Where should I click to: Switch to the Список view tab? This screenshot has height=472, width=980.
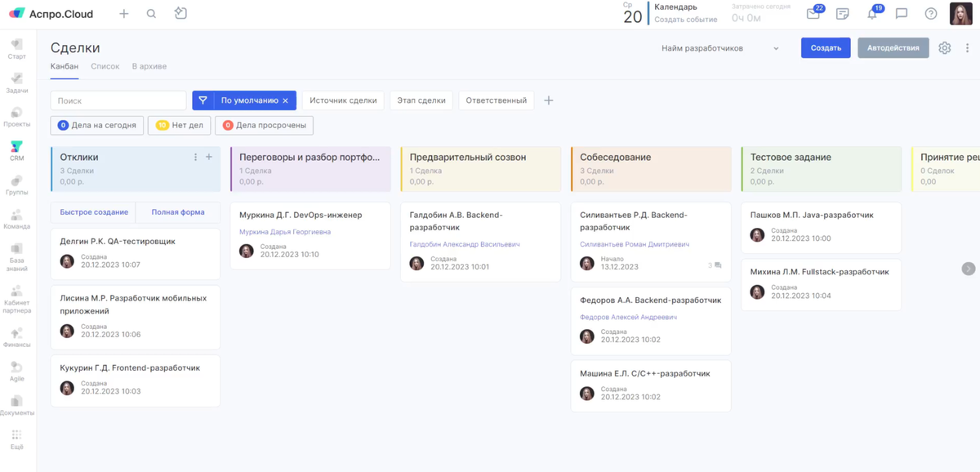[104, 65]
